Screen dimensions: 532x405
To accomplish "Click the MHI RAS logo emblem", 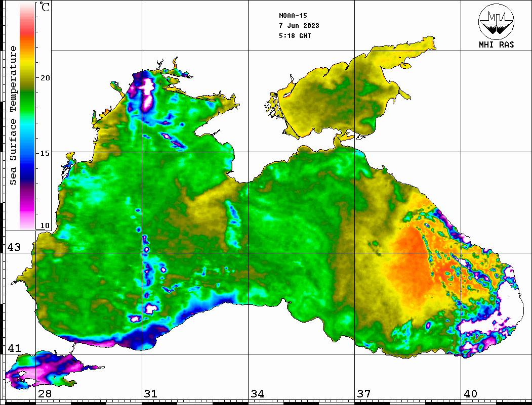I will [496, 21].
